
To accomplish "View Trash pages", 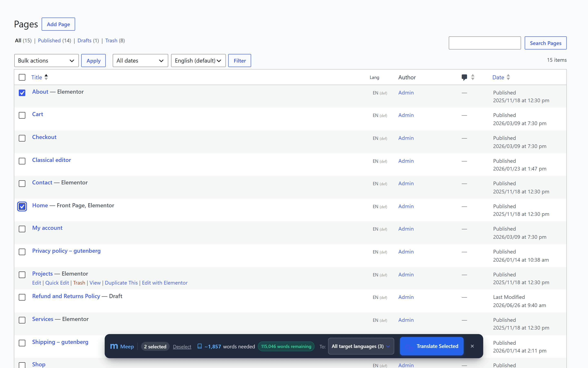I will pyautogui.click(x=111, y=40).
